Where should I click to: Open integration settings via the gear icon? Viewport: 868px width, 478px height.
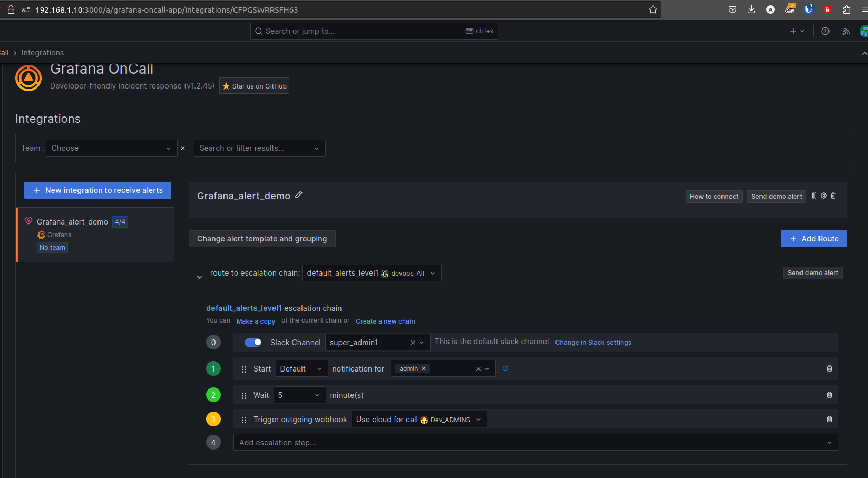pyautogui.click(x=824, y=196)
